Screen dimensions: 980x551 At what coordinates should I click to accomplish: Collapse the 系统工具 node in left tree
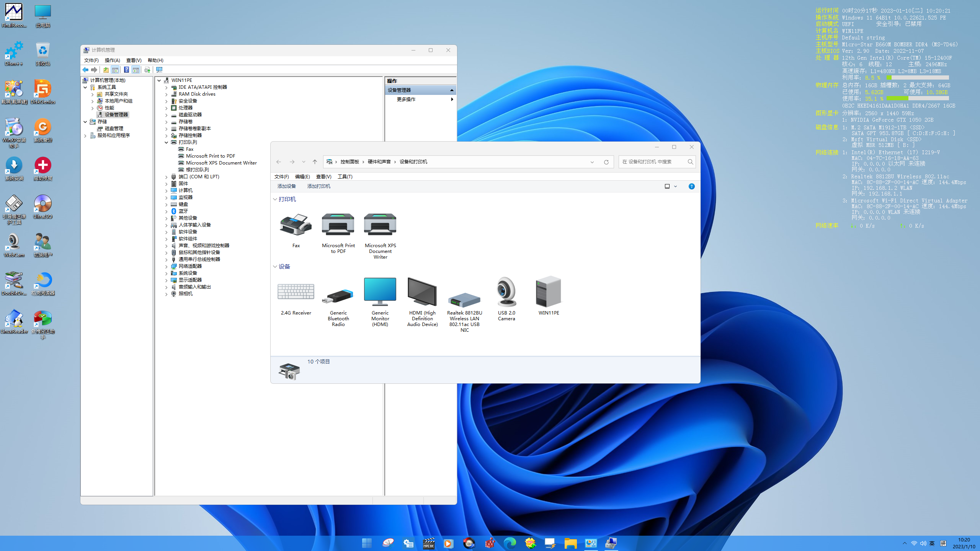(85, 87)
